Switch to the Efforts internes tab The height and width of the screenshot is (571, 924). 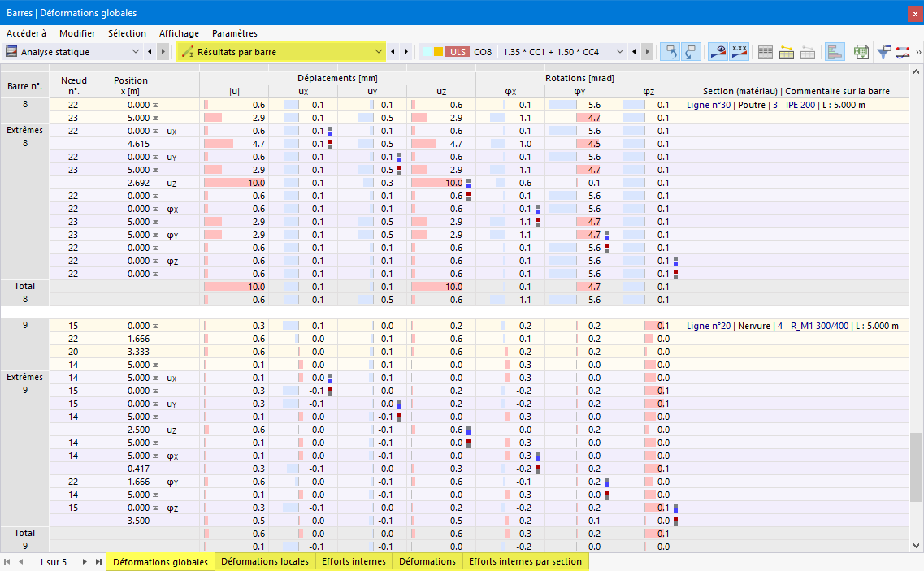[354, 561]
